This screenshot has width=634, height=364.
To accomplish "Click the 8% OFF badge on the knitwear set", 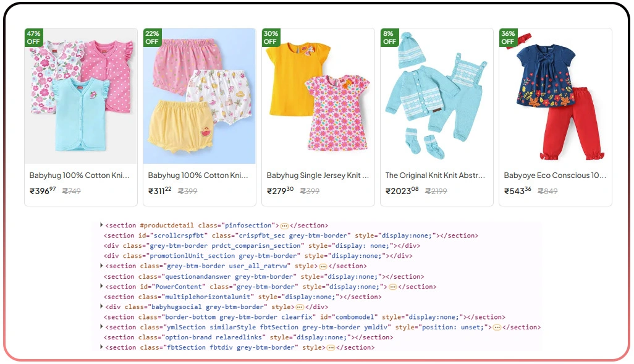I will click(x=389, y=38).
